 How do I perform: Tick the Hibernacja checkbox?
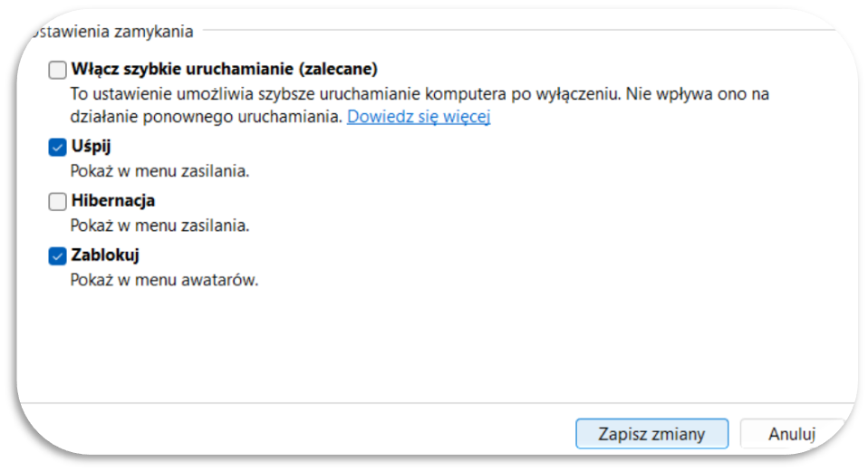(57, 201)
